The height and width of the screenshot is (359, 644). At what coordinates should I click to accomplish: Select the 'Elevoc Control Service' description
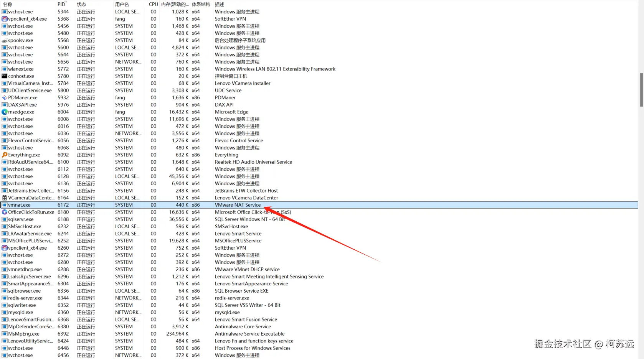click(x=239, y=141)
